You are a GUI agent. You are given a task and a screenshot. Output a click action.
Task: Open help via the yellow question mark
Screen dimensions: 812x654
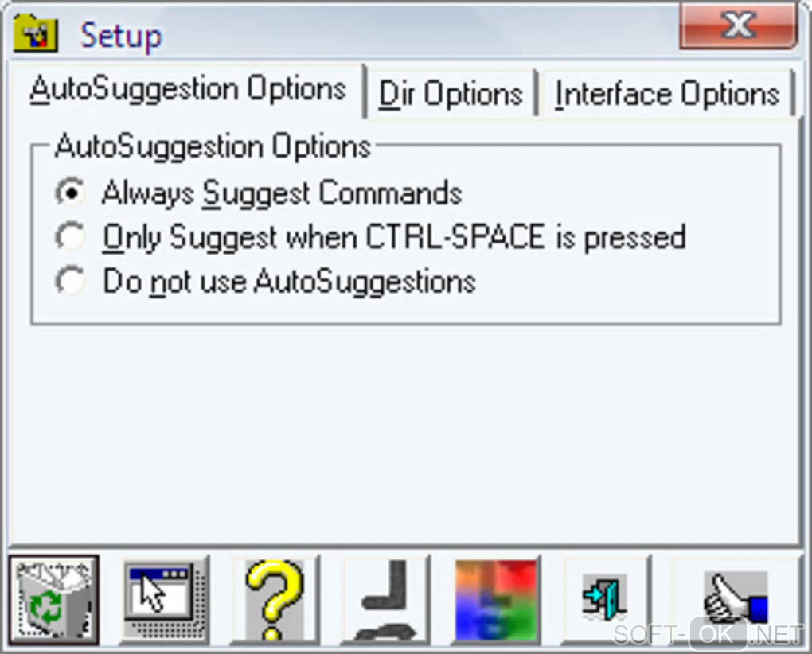pos(275,600)
